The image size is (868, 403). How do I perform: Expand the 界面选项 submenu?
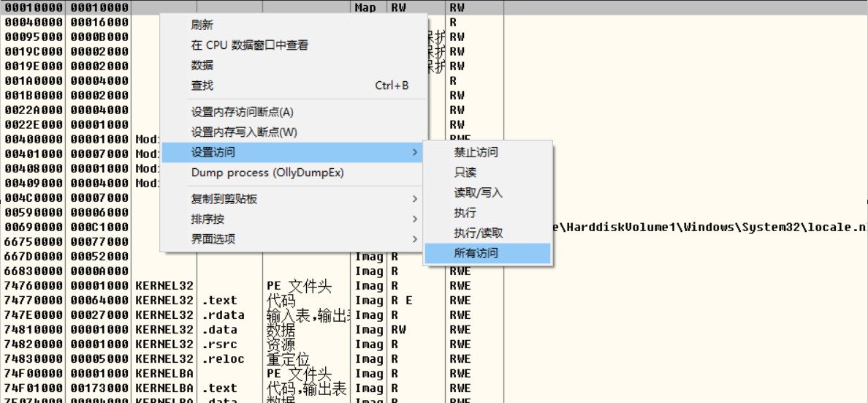[294, 239]
